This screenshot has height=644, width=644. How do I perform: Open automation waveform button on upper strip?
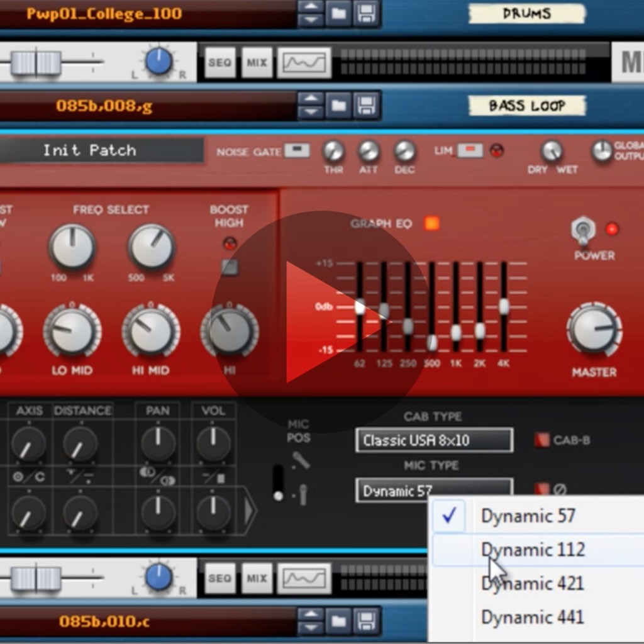pyautogui.click(x=304, y=62)
